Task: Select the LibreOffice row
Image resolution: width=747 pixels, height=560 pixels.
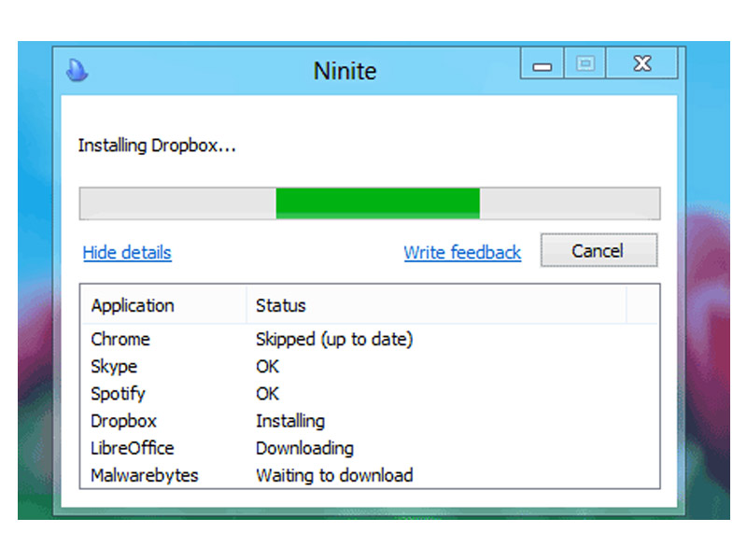Action: point(370,448)
